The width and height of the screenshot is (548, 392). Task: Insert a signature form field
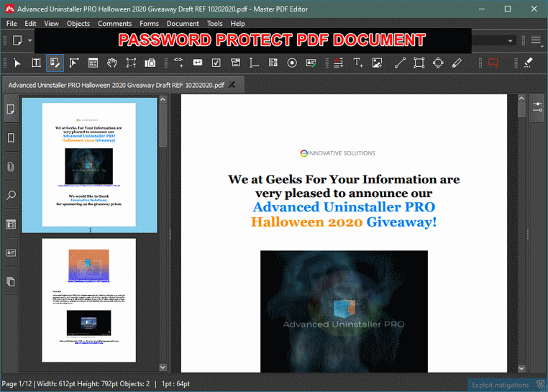(x=311, y=63)
